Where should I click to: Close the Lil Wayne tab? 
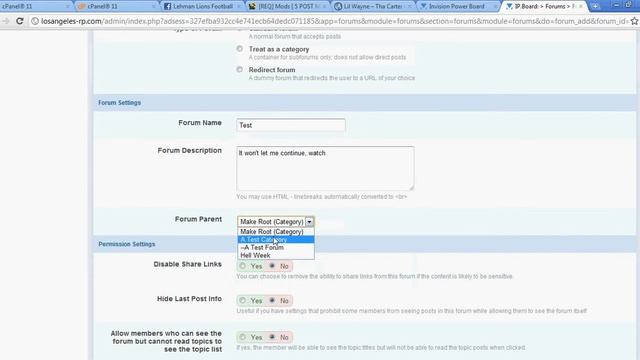(409, 7)
